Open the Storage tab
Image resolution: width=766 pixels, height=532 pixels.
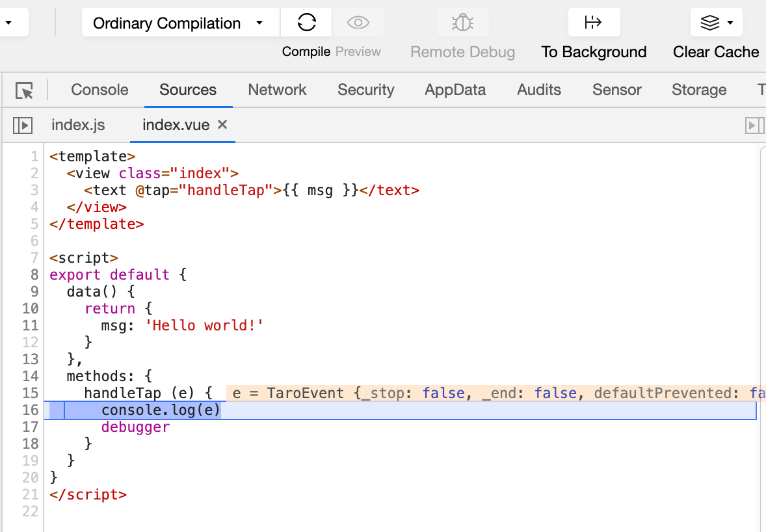click(699, 90)
